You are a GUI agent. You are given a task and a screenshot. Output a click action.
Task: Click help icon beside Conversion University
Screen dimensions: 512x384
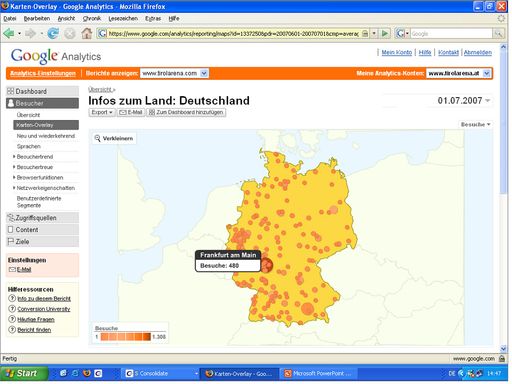(12, 309)
